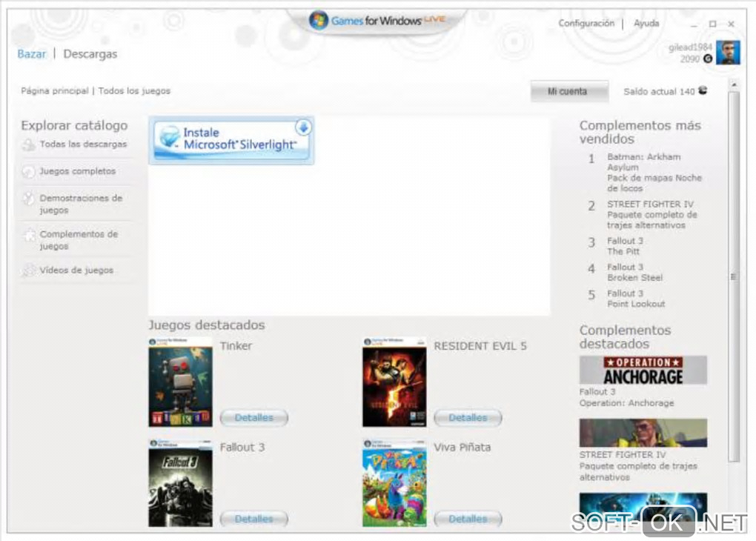Click Detalles button for Tinker
Image resolution: width=756 pixels, height=541 pixels.
coord(254,417)
